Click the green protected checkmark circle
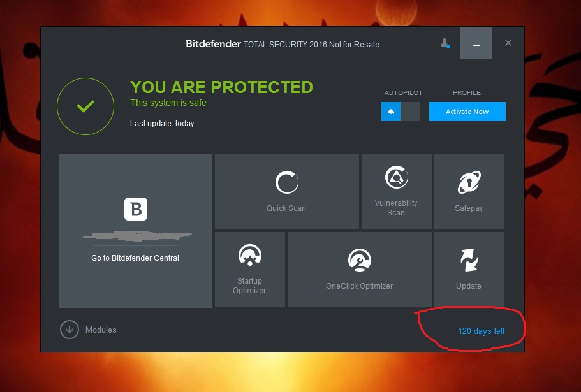 tap(85, 106)
